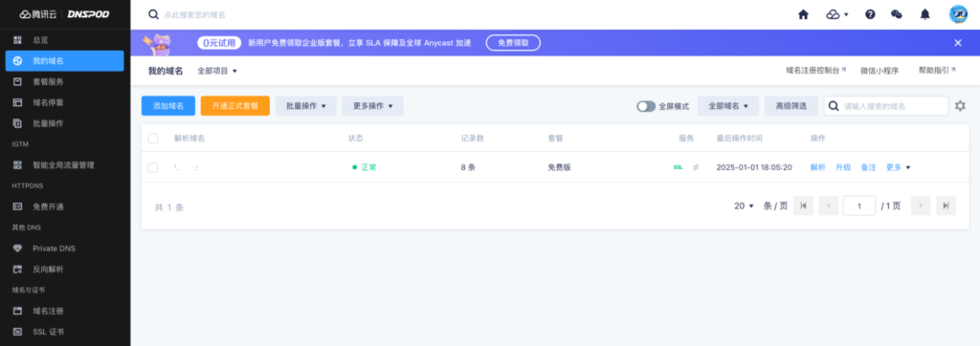Open the WeChat icon in header
The image size is (980, 346).
pyautogui.click(x=896, y=14)
